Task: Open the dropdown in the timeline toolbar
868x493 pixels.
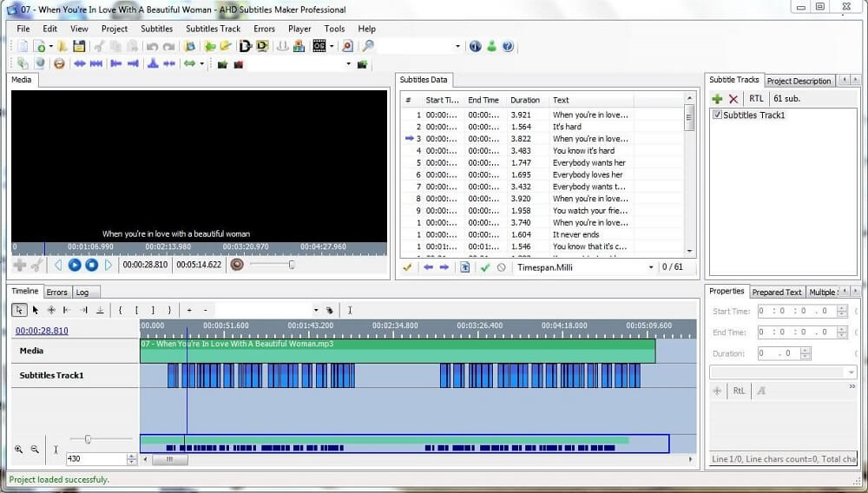Action: [x=315, y=310]
